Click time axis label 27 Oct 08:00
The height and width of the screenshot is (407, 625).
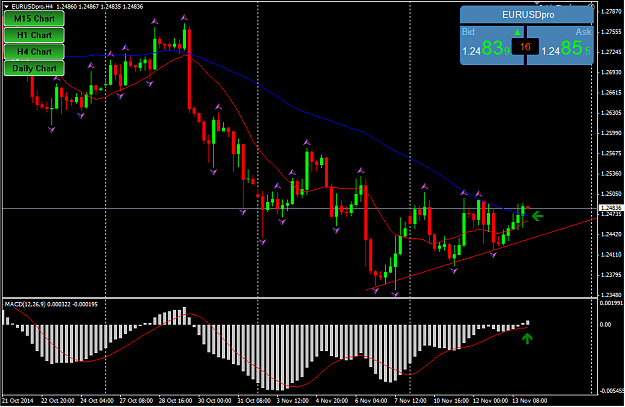pyautogui.click(x=136, y=400)
